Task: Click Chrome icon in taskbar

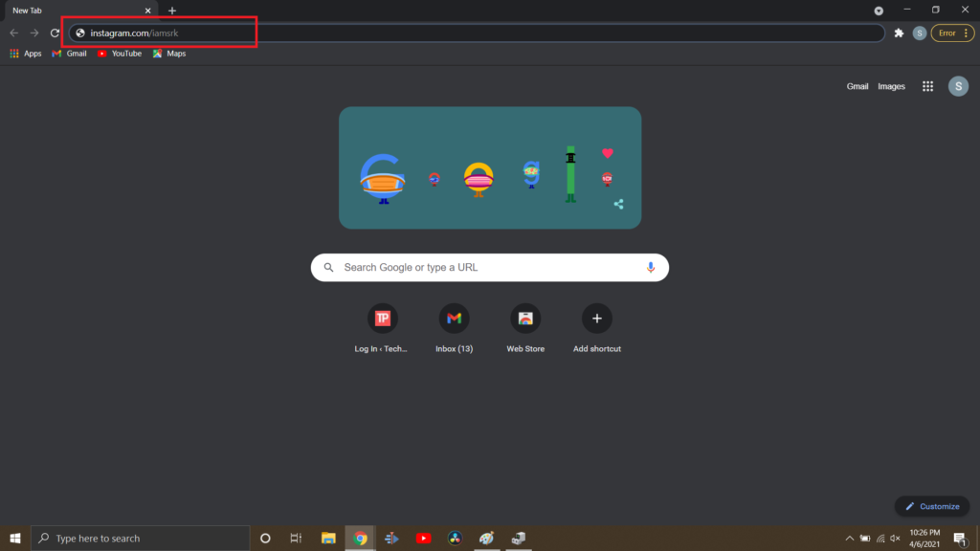Action: point(360,538)
